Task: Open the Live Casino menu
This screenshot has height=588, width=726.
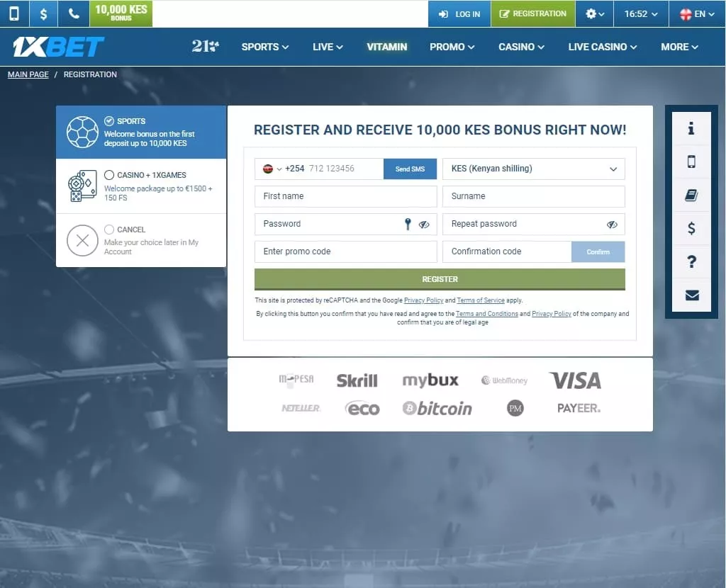Action: tap(602, 47)
